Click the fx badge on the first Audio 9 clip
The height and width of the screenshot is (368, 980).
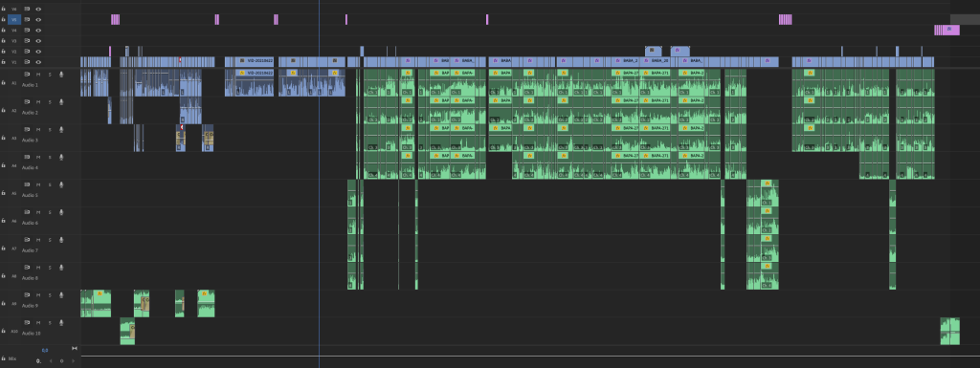click(x=99, y=293)
